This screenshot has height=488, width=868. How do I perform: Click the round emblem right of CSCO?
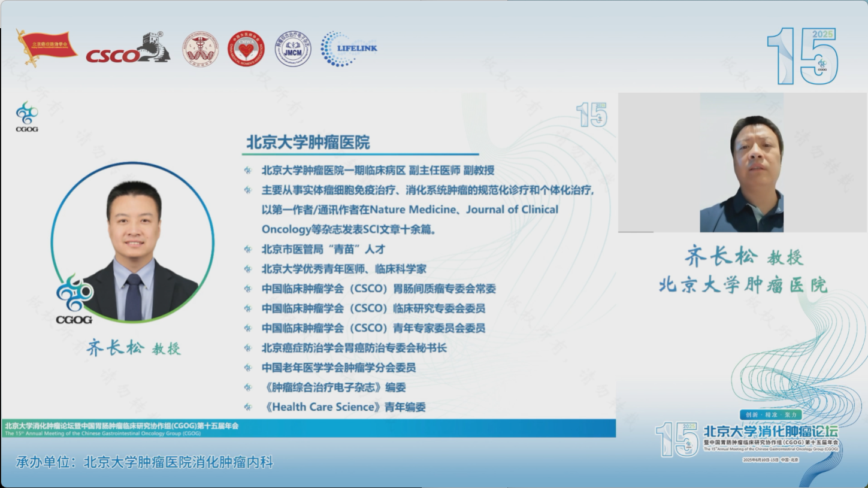tap(200, 49)
